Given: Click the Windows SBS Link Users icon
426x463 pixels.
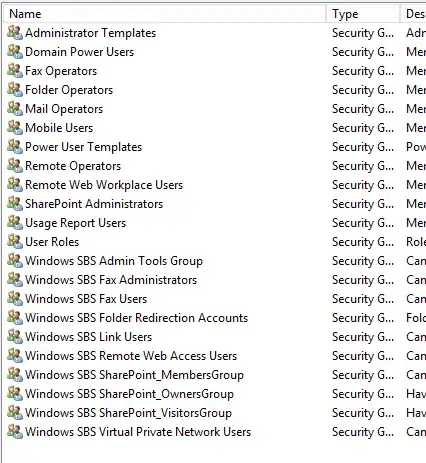Looking at the screenshot, I should pos(15,337).
